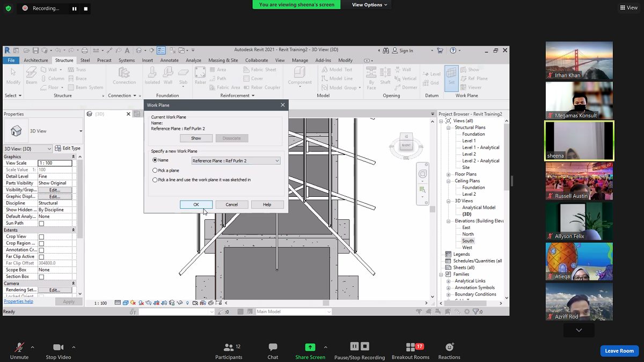This screenshot has width=644, height=362.
Task: Click the Edit Type button
Action: tap(68, 149)
